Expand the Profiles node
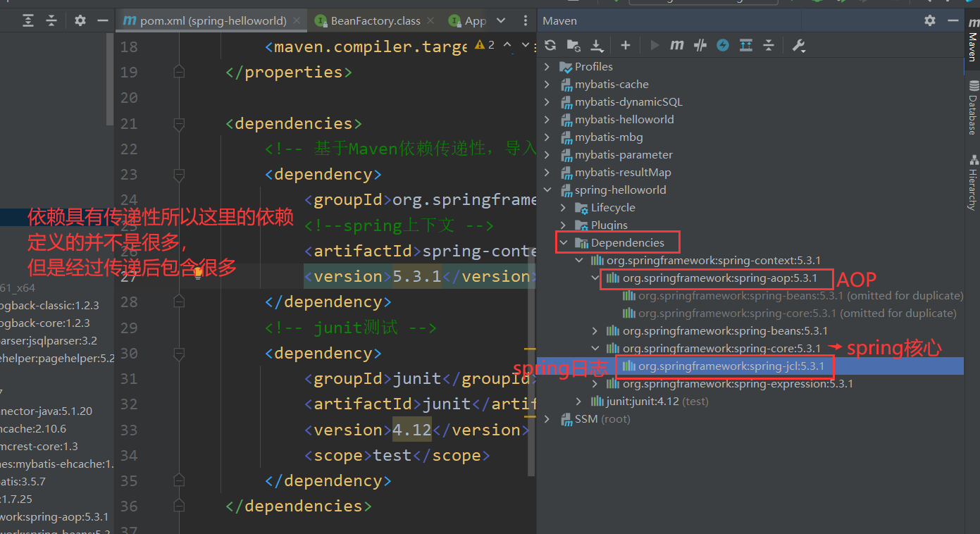This screenshot has width=980, height=534. (x=547, y=66)
